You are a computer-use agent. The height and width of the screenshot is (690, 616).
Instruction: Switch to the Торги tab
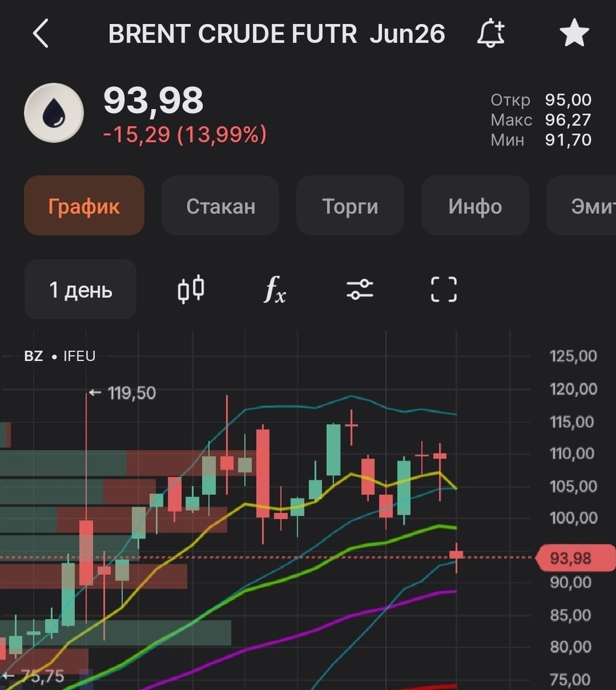350,206
